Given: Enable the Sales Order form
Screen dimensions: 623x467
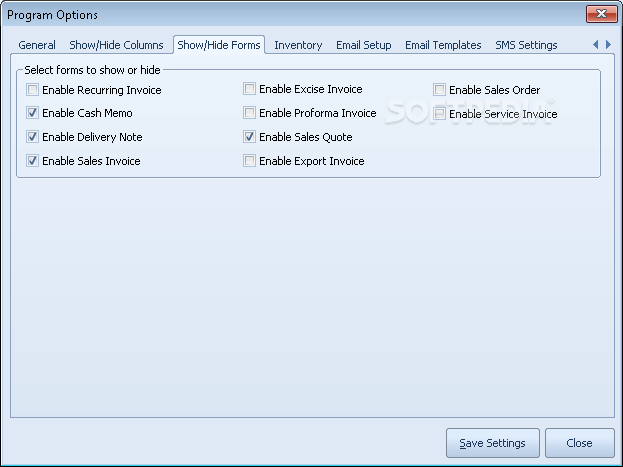Looking at the screenshot, I should [439, 90].
